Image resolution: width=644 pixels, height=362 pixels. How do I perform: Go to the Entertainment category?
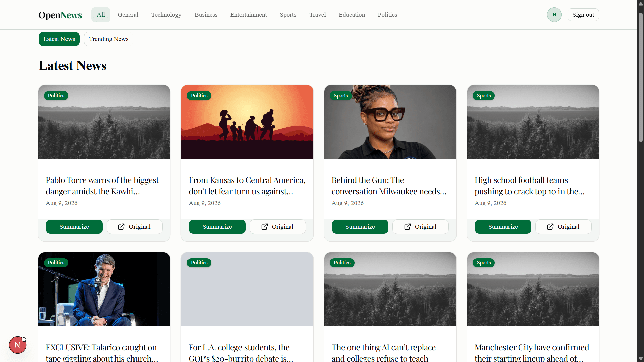click(x=249, y=15)
